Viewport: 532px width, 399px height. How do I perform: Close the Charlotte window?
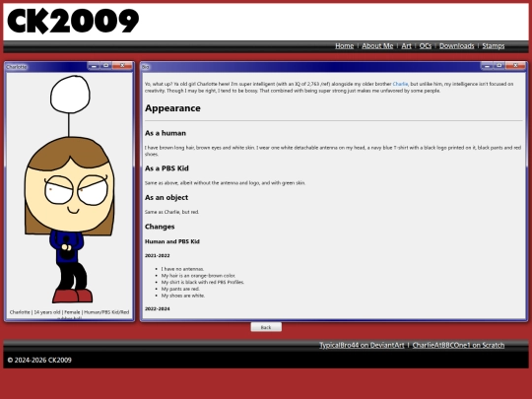[x=122, y=66]
